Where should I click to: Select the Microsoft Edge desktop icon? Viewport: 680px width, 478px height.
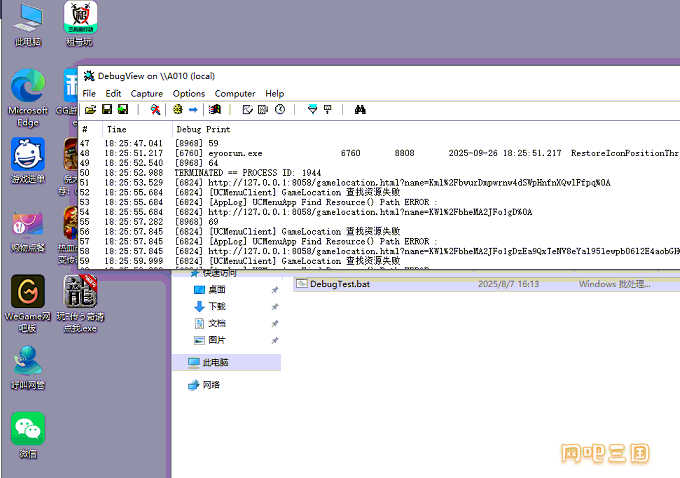point(28,88)
